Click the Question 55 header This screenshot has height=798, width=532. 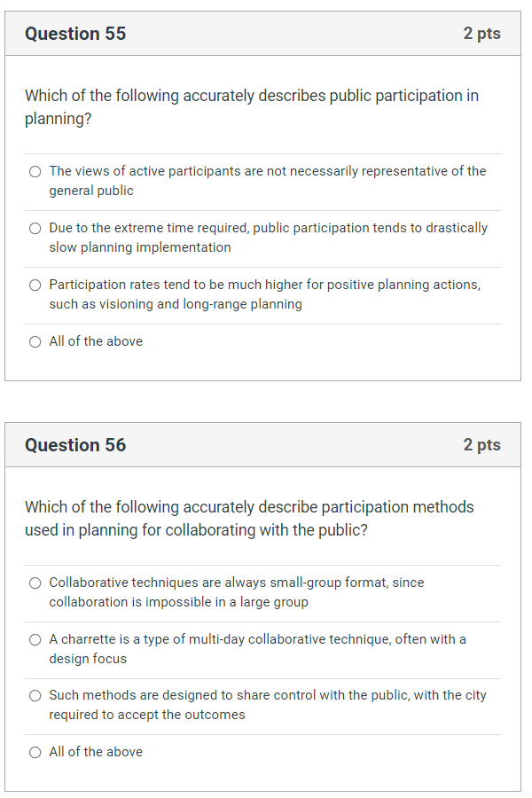point(74,33)
